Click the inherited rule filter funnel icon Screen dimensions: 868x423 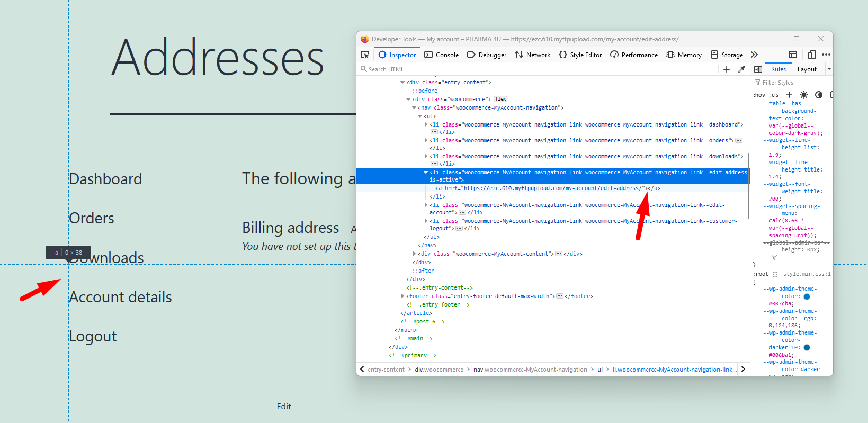(774, 257)
